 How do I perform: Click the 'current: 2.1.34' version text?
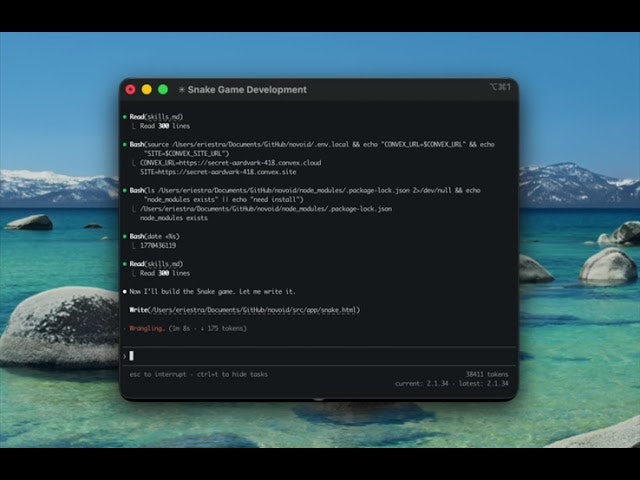point(422,384)
